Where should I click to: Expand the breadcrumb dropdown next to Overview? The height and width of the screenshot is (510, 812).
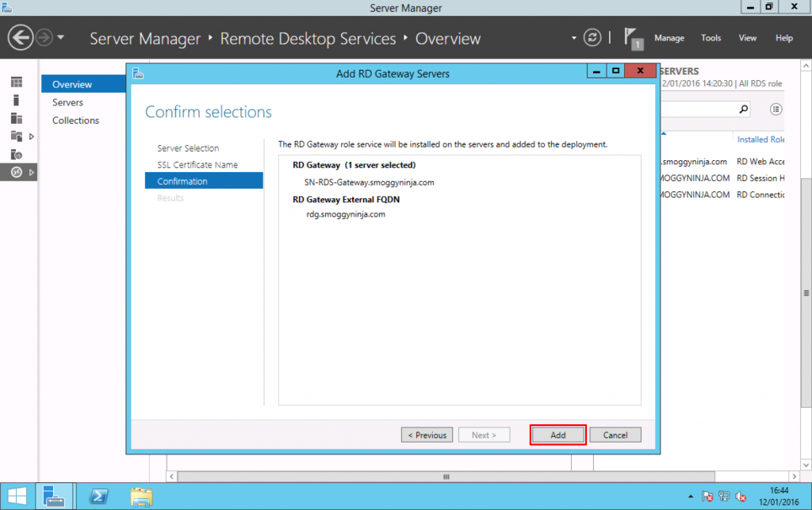(x=573, y=37)
